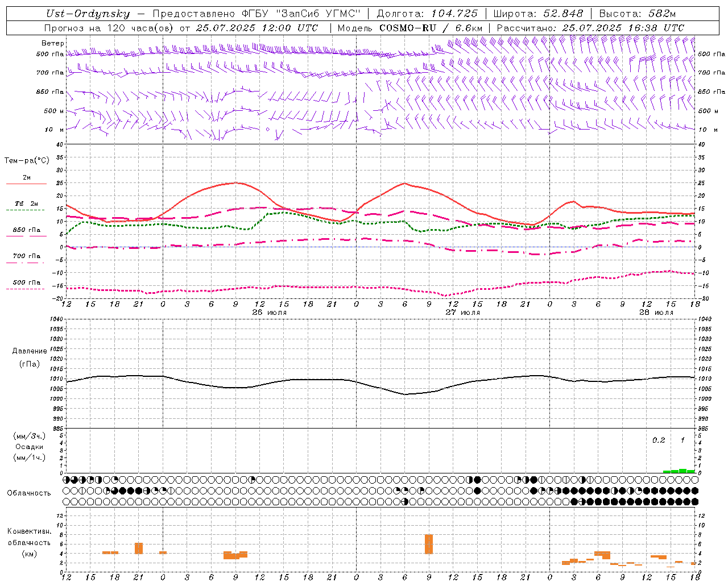Image resolution: width=728 pixels, height=582 pixels.
Task: Select the 'Долгота: 104.725' longitude text
Action: pos(427,14)
